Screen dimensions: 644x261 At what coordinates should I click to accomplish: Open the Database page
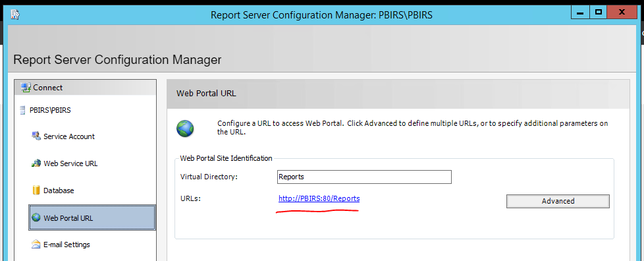pyautogui.click(x=59, y=190)
